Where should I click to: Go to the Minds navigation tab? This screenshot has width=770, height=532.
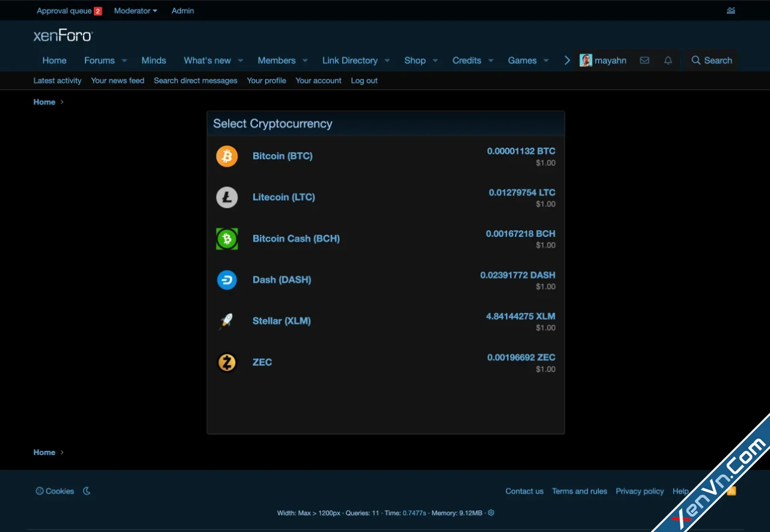click(153, 61)
